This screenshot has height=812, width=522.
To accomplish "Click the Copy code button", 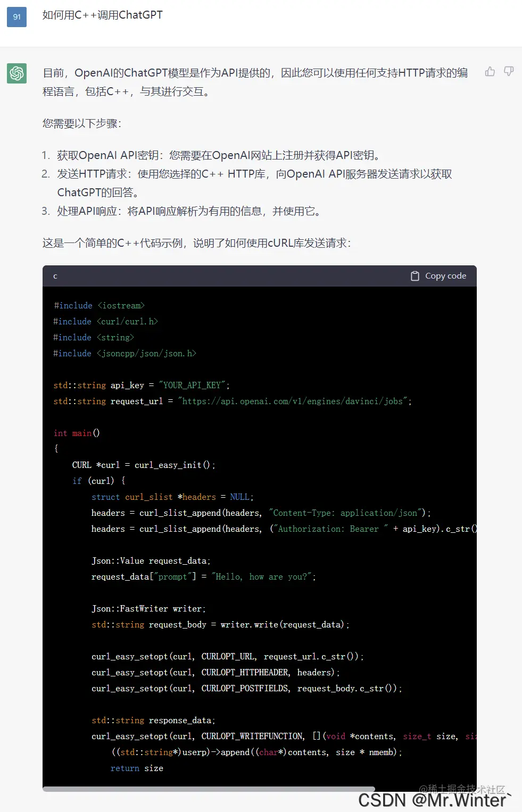I will pos(438,276).
